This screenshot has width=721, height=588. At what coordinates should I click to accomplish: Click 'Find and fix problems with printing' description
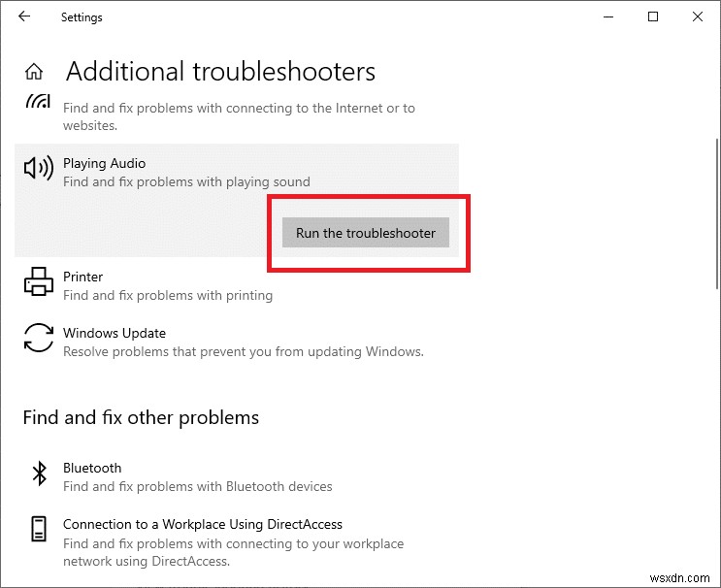(x=168, y=295)
